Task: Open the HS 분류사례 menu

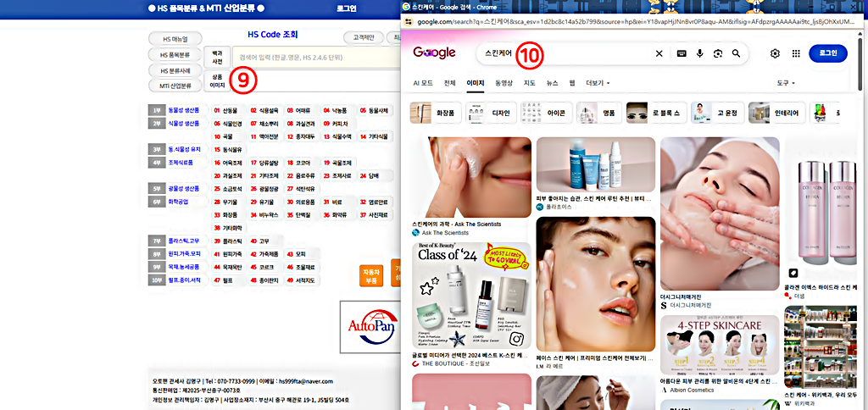Action: 175,70
